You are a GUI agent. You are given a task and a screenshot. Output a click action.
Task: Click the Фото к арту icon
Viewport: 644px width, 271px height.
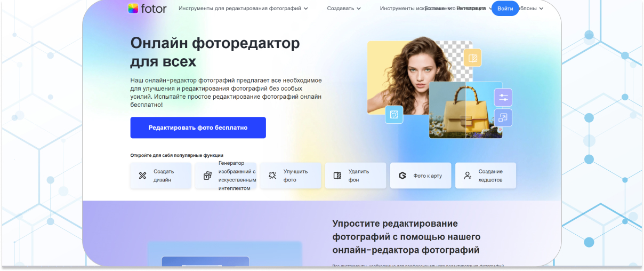[x=402, y=176]
